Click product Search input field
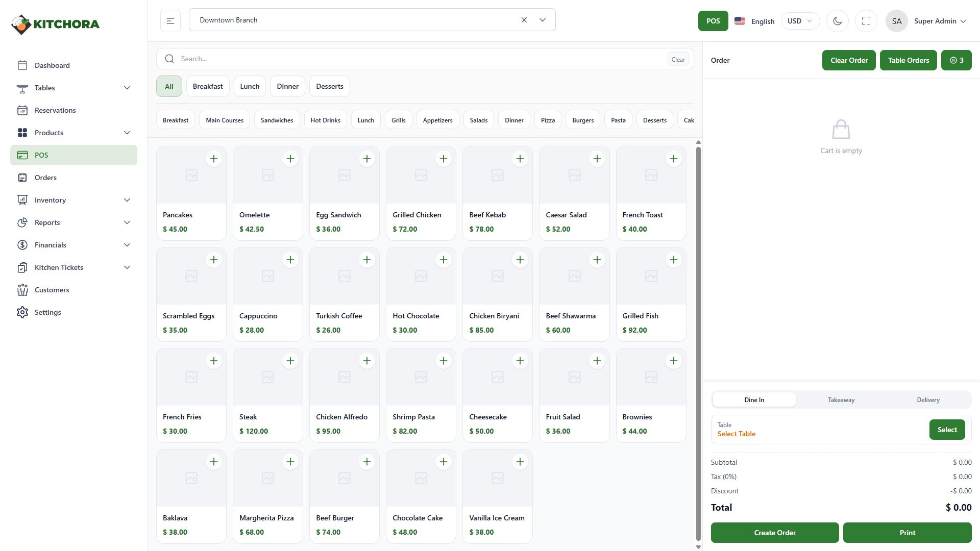 419,59
